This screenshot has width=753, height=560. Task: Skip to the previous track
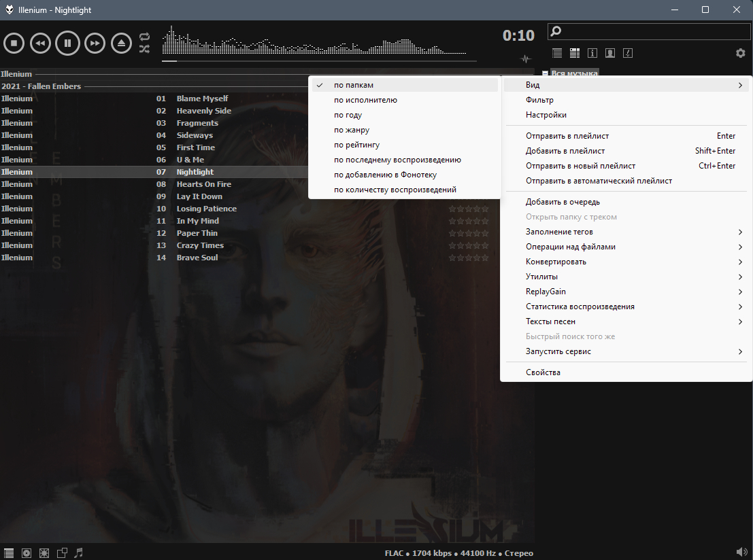(x=40, y=43)
